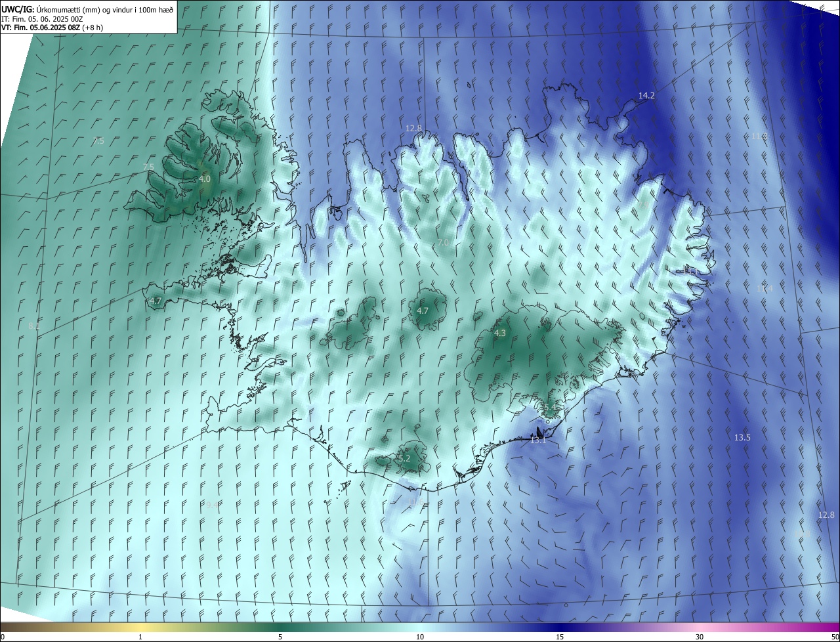Click the 4.3 value on the large glacier

[x=499, y=333]
